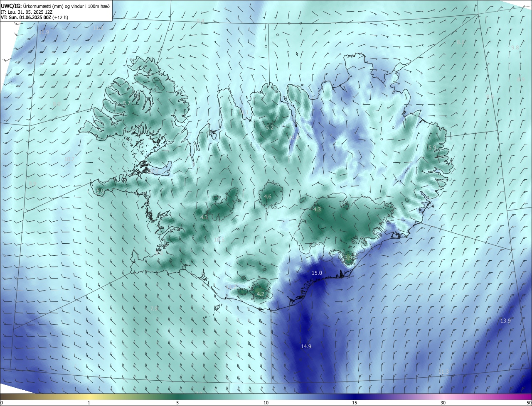Select the faint 9.4 value along the top edge
The width and height of the screenshot is (532, 406).
click(x=200, y=21)
